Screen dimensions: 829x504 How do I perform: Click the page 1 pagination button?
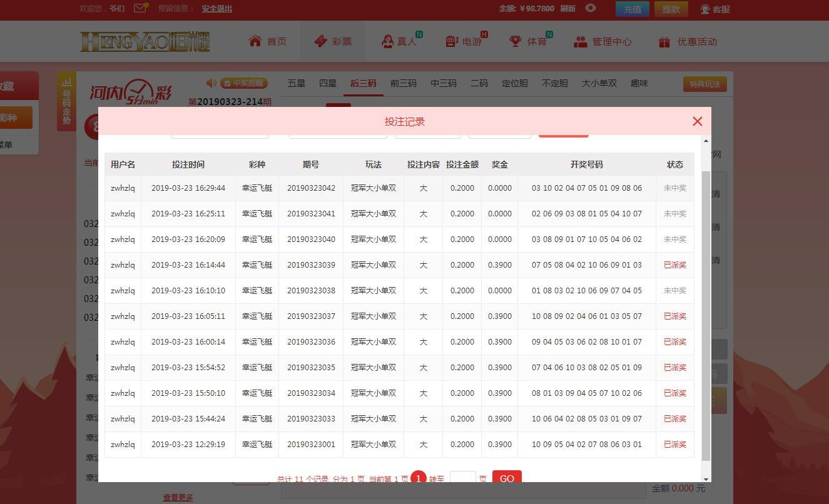tap(419, 478)
